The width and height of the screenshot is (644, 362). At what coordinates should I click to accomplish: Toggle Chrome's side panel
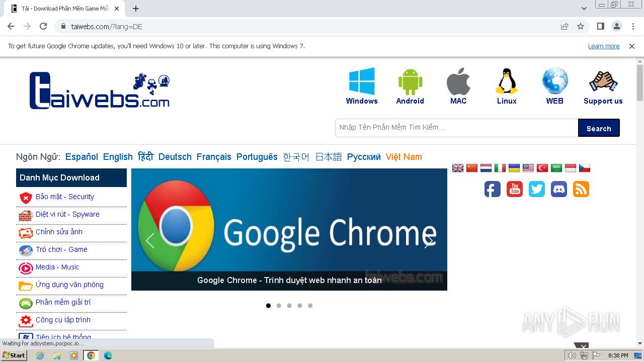601,26
